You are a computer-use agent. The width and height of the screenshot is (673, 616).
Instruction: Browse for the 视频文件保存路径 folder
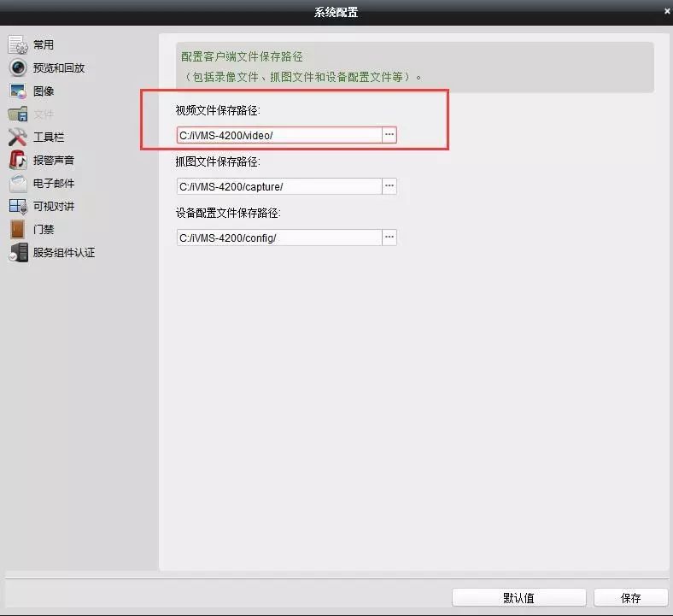point(389,135)
